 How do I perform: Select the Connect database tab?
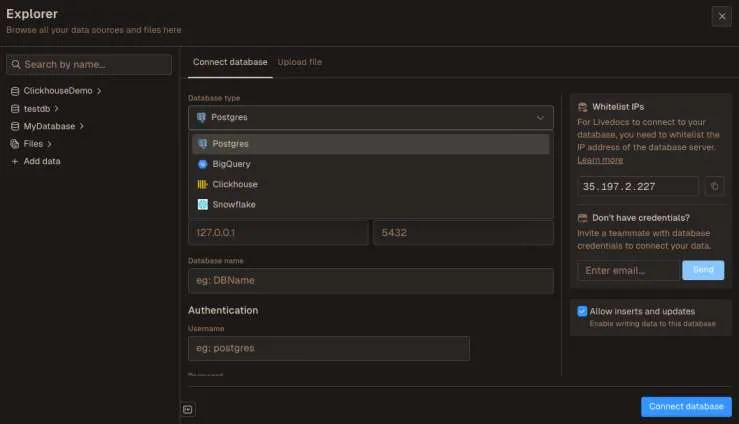[x=229, y=62]
